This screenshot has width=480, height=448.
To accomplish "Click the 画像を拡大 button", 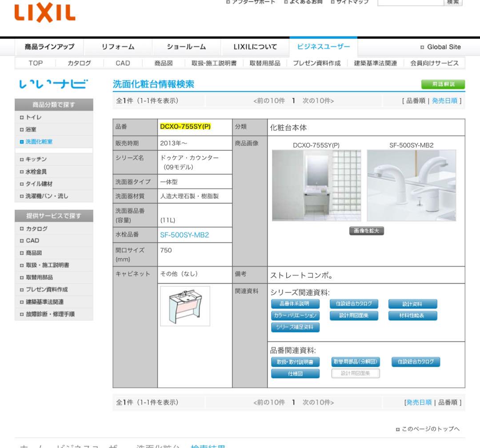I will [x=366, y=231].
